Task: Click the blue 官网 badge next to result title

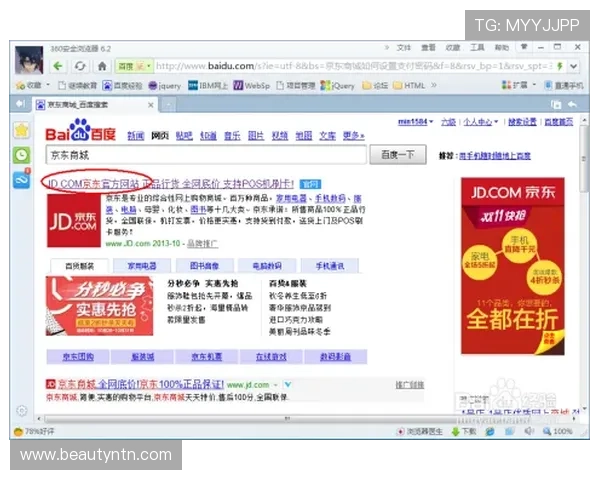Action: [310, 184]
